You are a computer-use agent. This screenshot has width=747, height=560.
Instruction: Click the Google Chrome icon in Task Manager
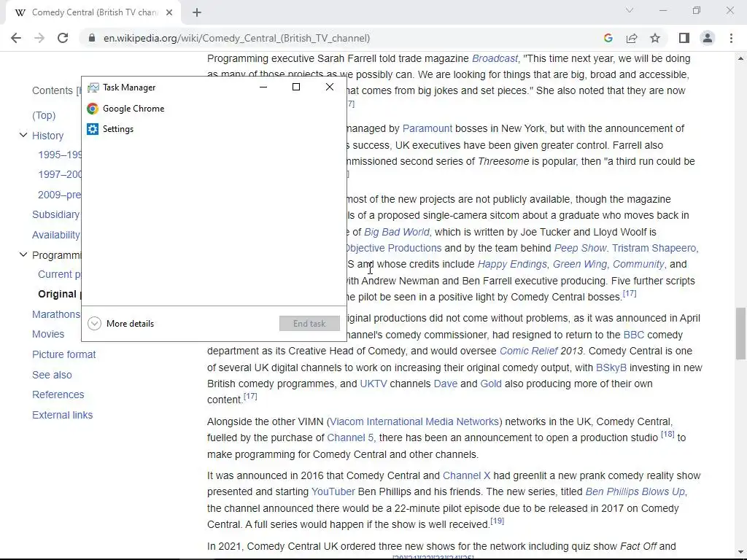tap(93, 109)
